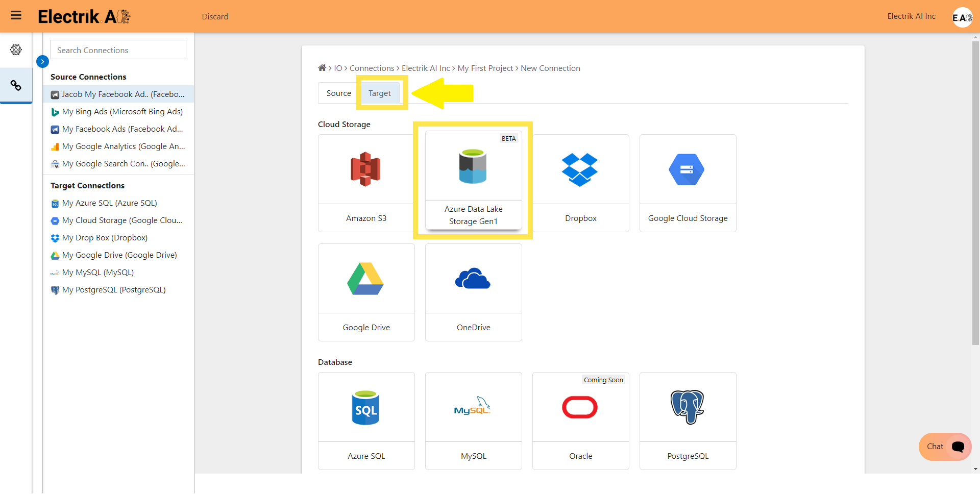Pick the Google Cloud Storage icon
This screenshot has width=980, height=494.
pos(687,169)
